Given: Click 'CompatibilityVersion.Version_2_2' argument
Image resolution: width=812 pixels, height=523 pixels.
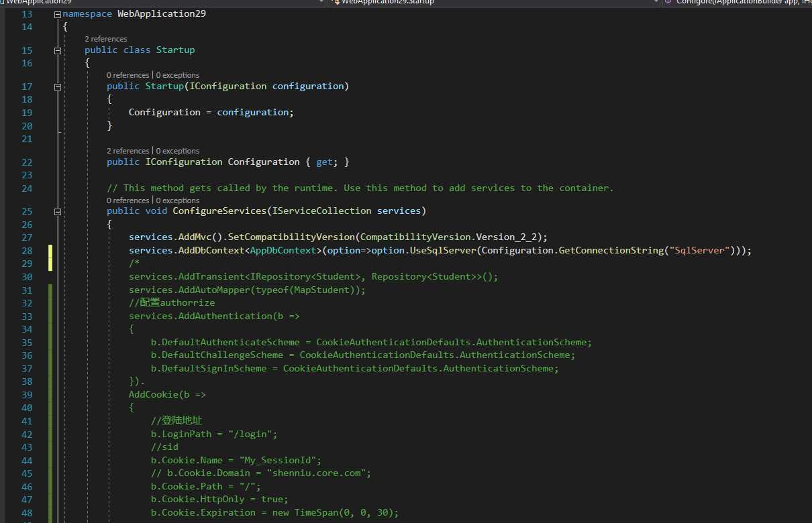Looking at the screenshot, I should pyautogui.click(x=450, y=237).
